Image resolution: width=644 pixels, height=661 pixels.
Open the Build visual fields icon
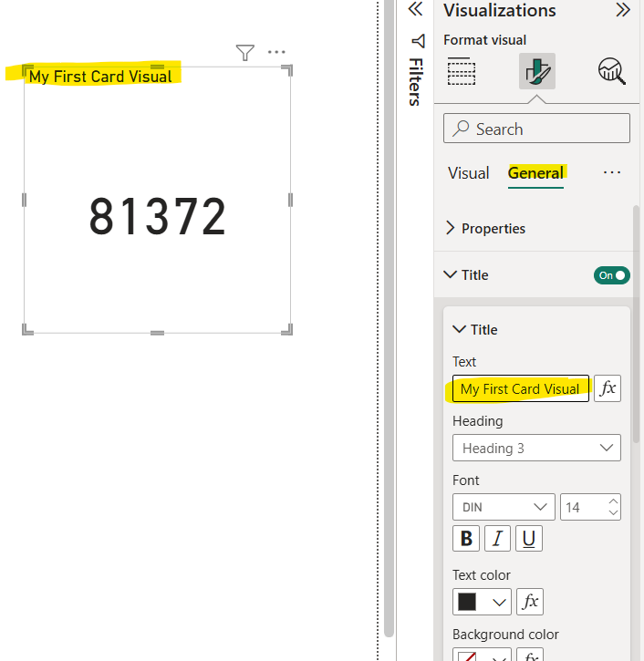coord(462,71)
